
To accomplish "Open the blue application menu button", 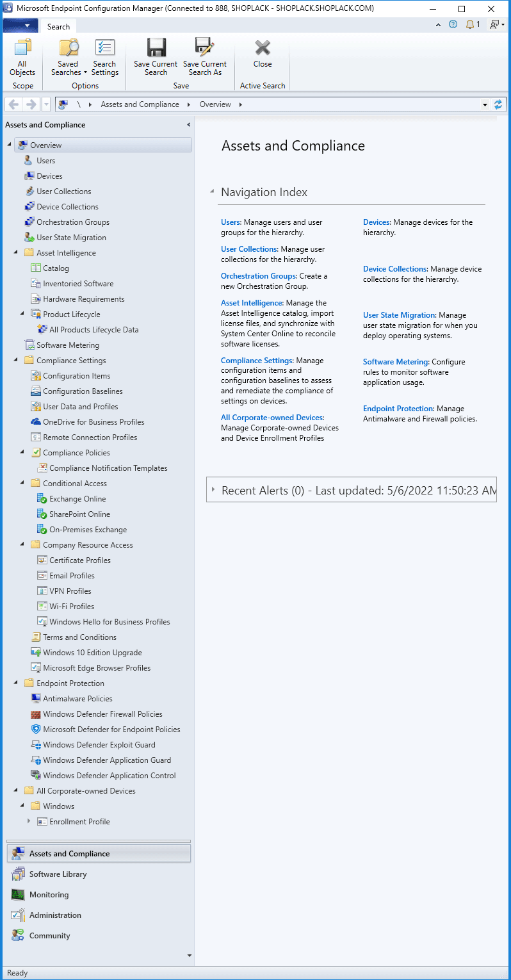I will [20, 26].
